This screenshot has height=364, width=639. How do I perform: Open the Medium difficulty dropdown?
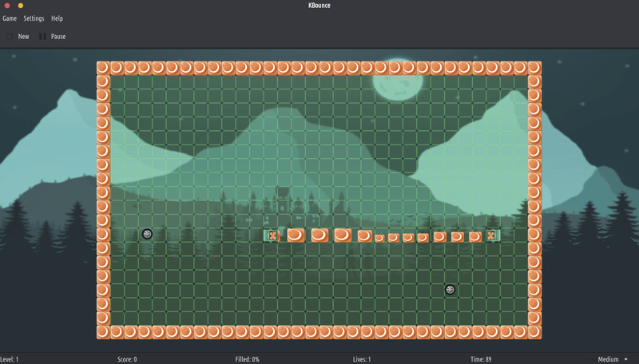609,359
